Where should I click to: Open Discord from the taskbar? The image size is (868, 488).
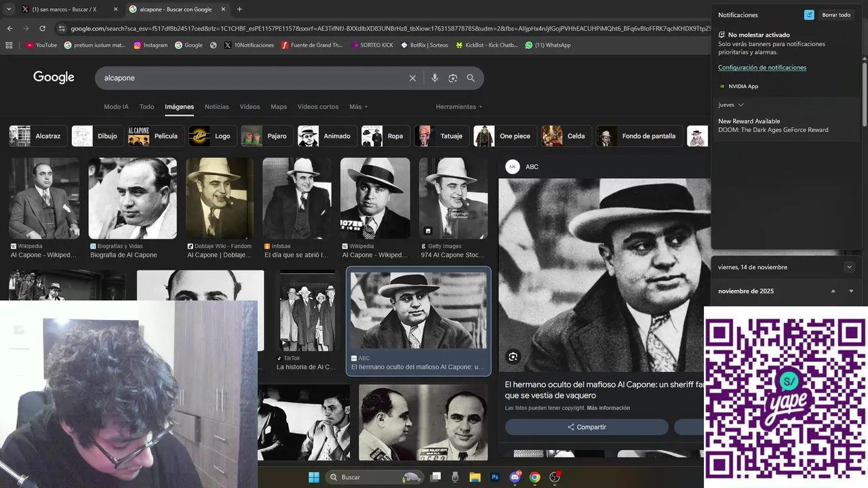coord(515,477)
